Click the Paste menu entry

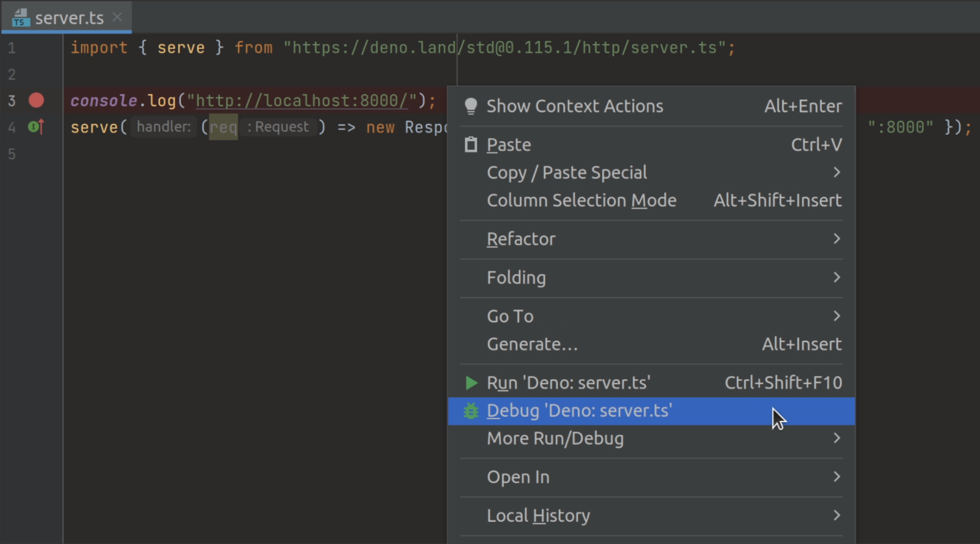508,144
